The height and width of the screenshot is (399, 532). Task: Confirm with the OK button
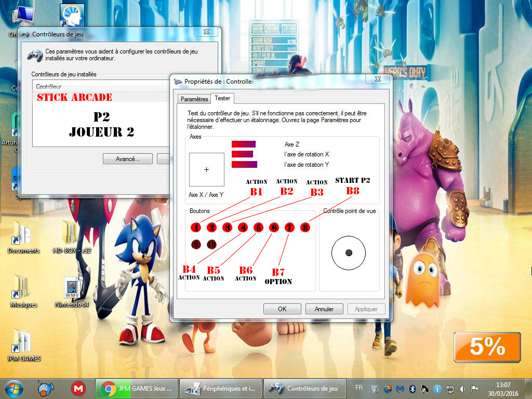click(x=282, y=309)
